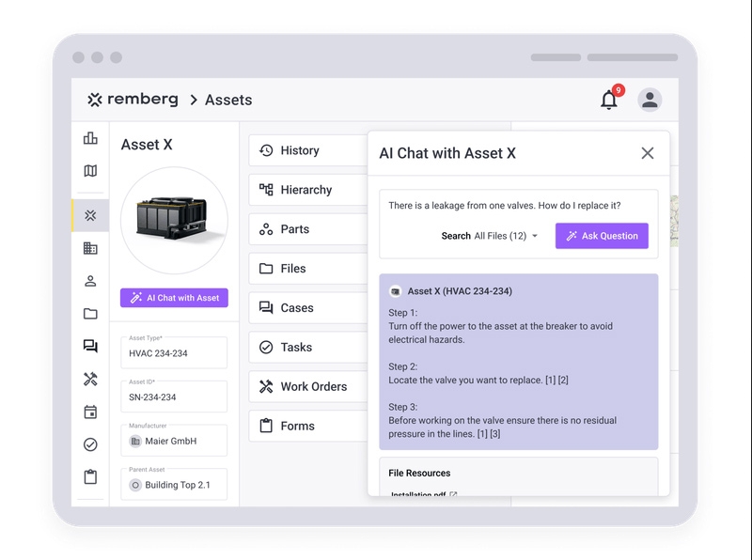Click the Asset Type field HVAC 234-234
Viewport: 752px width, 560px height.
click(x=174, y=353)
